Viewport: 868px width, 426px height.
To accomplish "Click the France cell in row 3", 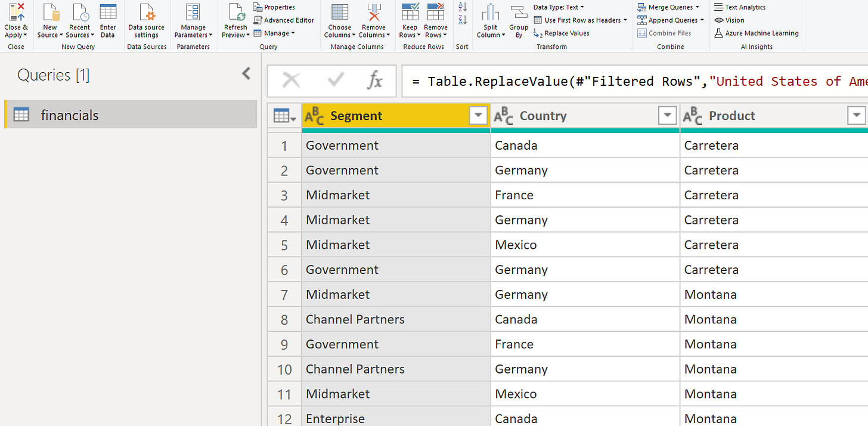I will (585, 195).
